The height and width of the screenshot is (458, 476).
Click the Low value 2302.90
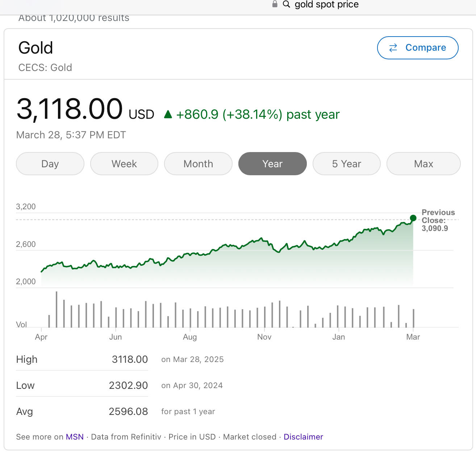click(128, 386)
